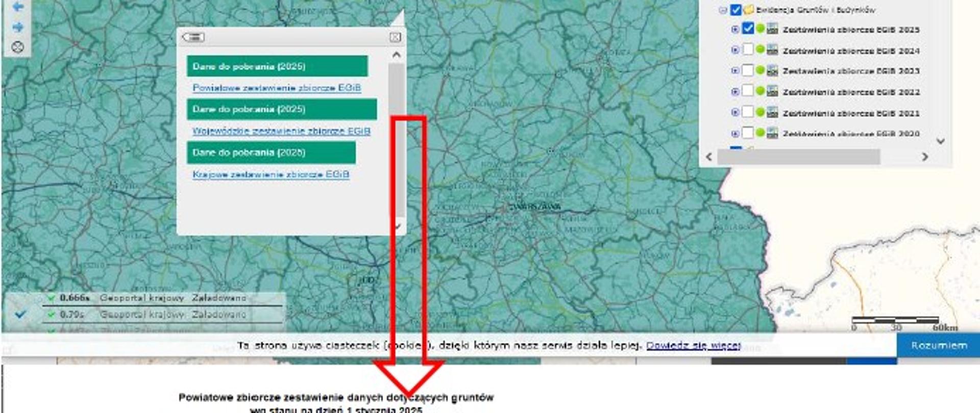Click the Rozumiem cookie consent button

[938, 346]
